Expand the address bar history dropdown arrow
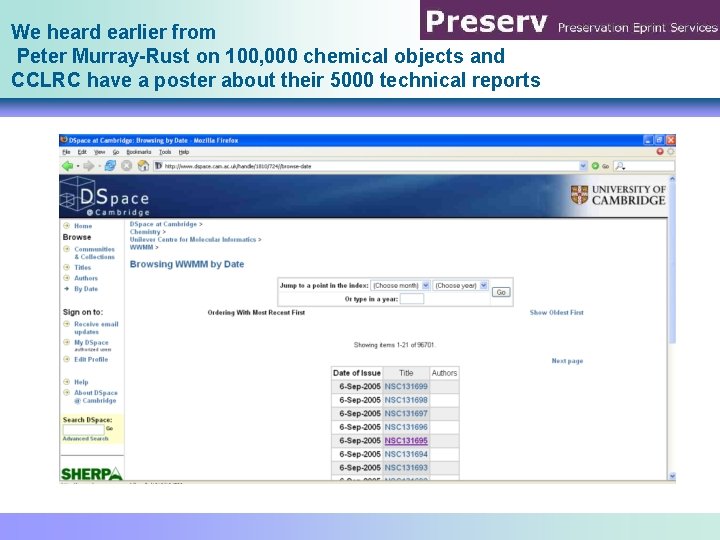 pyautogui.click(x=583, y=166)
